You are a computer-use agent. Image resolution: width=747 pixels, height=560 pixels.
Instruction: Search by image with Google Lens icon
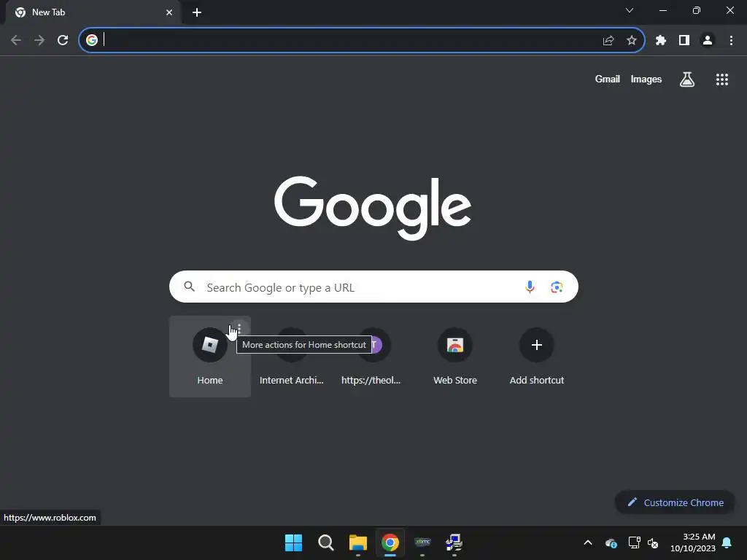[x=557, y=287]
